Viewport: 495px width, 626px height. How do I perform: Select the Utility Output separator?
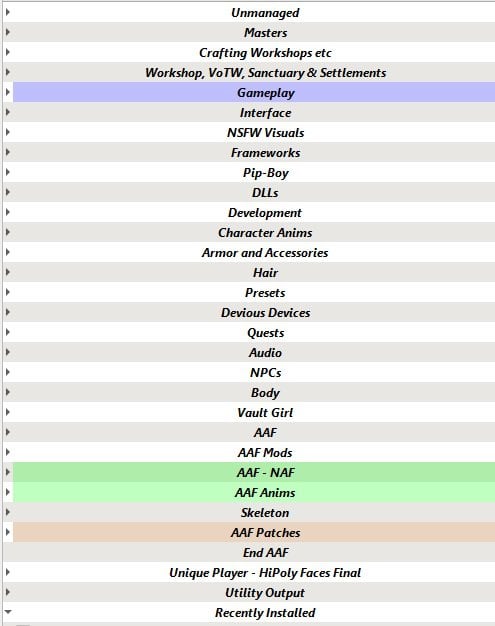point(254,592)
